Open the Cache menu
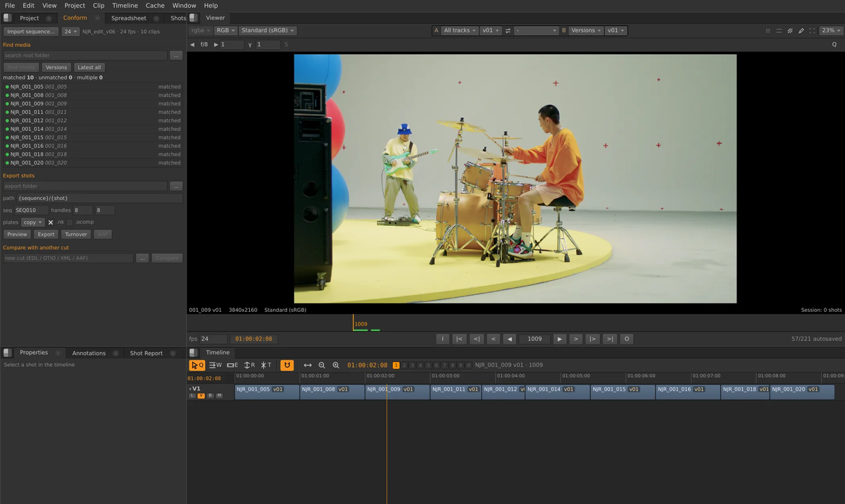The width and height of the screenshot is (845, 504). pyautogui.click(x=155, y=6)
